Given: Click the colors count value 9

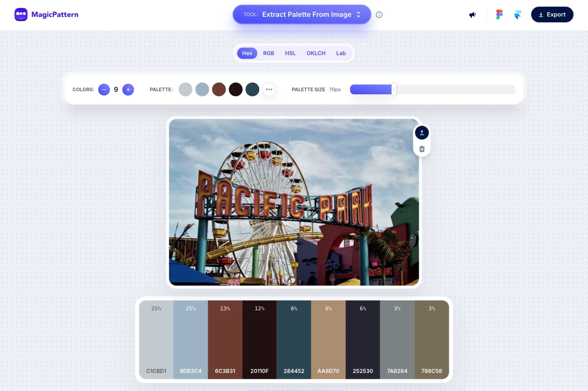Looking at the screenshot, I should tap(116, 90).
